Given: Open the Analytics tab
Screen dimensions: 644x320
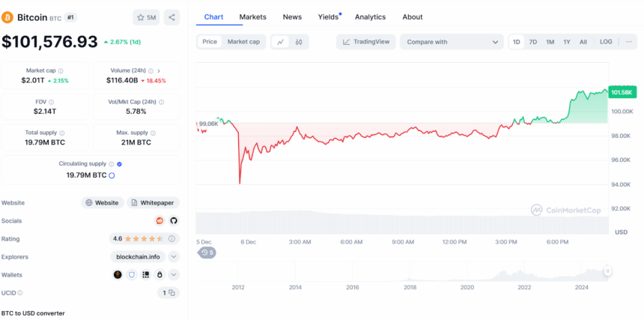Looking at the screenshot, I should click(x=370, y=16).
